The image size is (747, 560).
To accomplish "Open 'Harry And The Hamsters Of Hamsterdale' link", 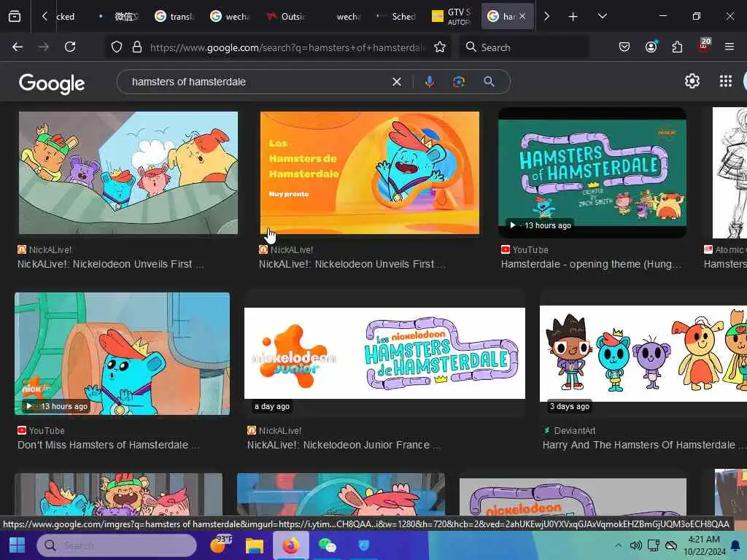I will (644, 446).
